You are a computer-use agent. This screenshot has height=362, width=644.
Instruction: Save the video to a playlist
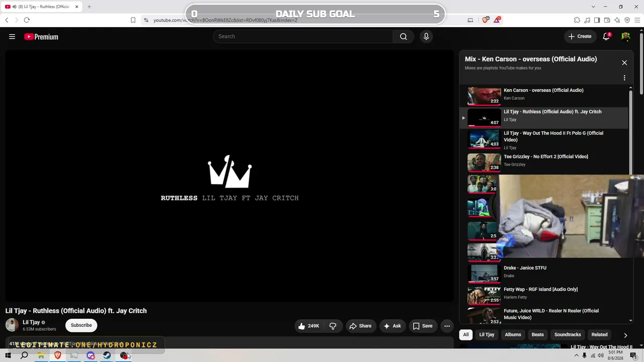423,326
